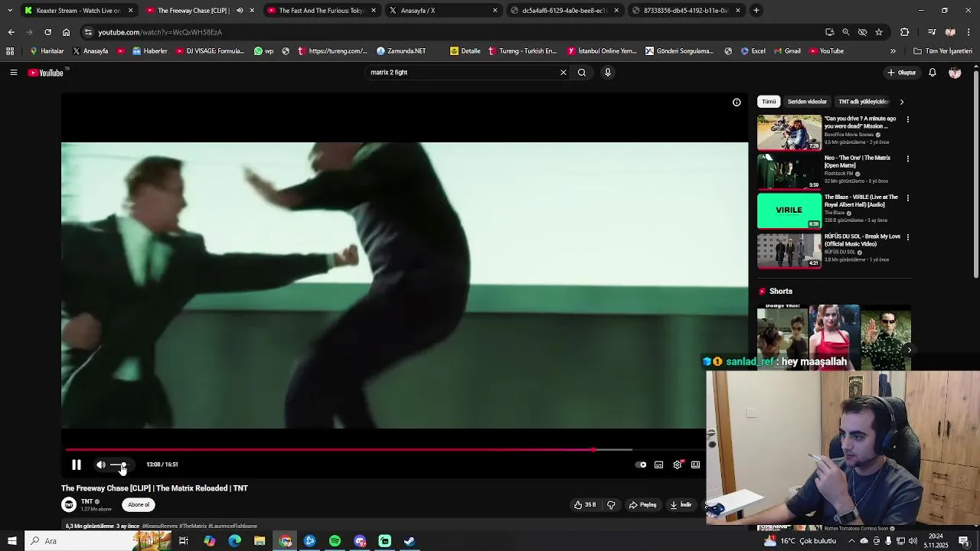Select the 'TNT adlı yükleyiciden' chip
The image size is (980, 551).
pos(864,102)
